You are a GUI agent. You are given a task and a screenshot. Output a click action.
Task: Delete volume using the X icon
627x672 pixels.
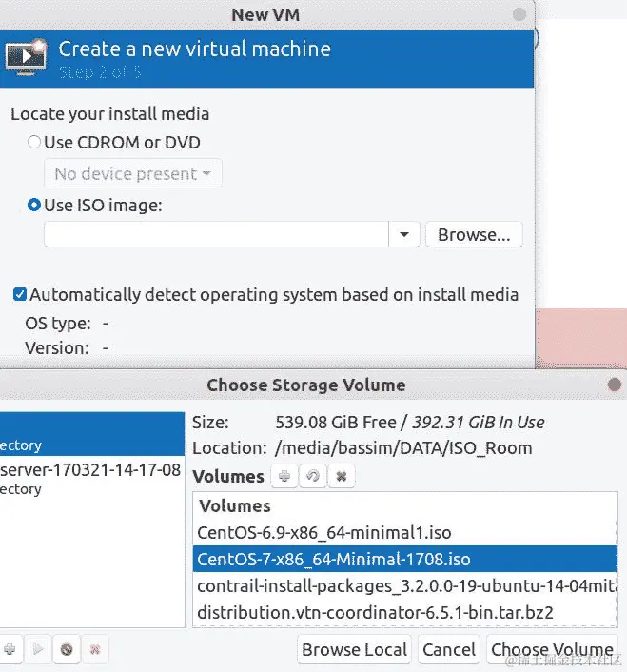pos(341,476)
